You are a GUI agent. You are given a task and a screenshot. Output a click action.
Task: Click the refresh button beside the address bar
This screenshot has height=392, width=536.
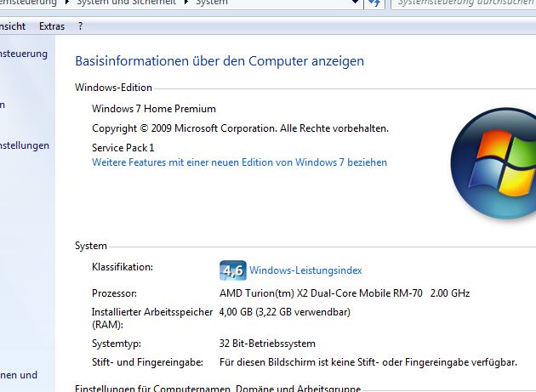374,3
